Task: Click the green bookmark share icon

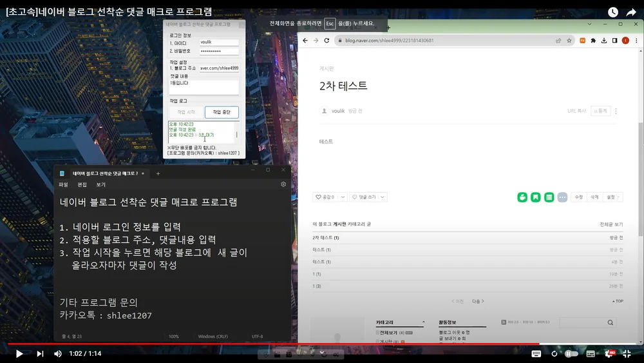Action: [x=536, y=197]
